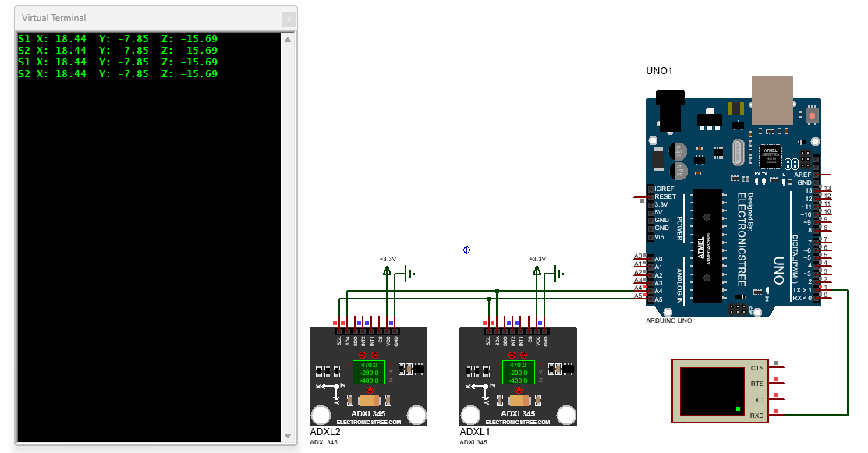The height and width of the screenshot is (453, 868).
Task: Click the ADXL1 green XYZ value display
Action: point(518,372)
